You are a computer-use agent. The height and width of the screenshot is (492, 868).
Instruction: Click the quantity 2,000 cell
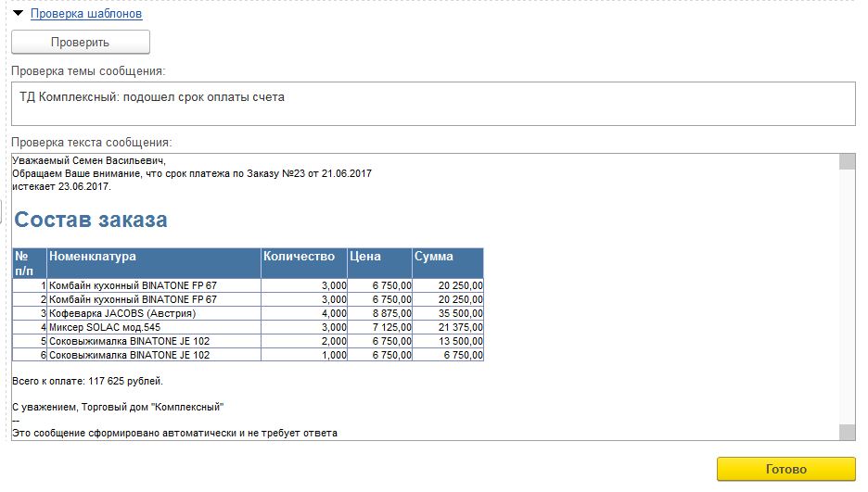(x=304, y=341)
